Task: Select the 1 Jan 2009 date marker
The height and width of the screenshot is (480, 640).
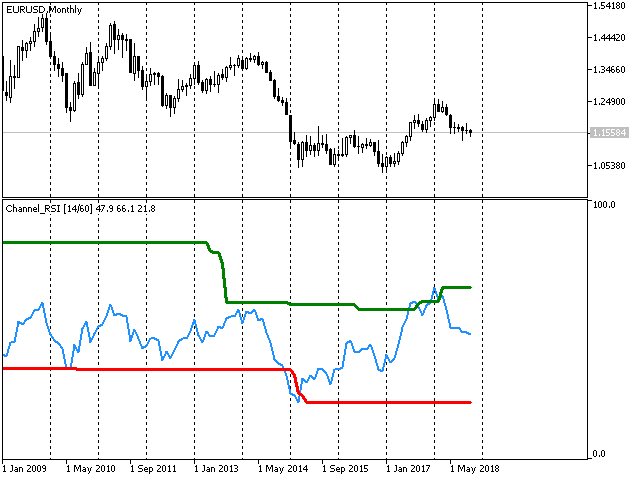Action: point(28,467)
